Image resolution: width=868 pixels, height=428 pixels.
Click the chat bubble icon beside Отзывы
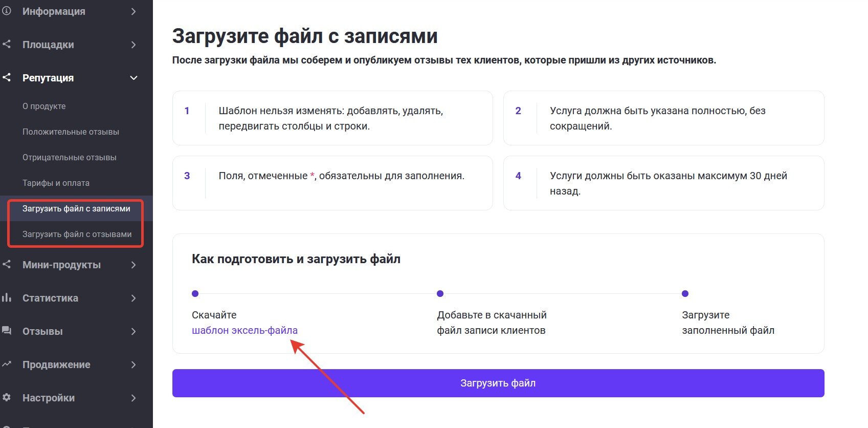coord(6,331)
